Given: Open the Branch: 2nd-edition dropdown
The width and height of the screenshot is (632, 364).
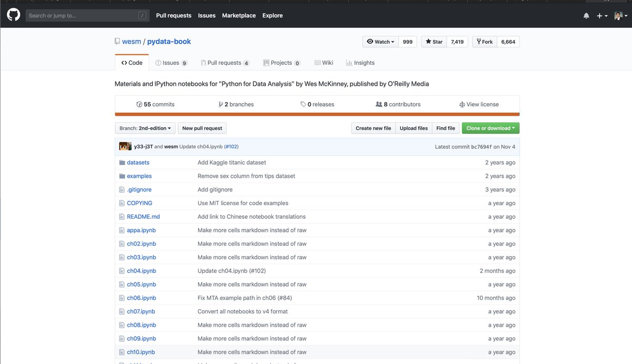Looking at the screenshot, I should pyautogui.click(x=145, y=128).
